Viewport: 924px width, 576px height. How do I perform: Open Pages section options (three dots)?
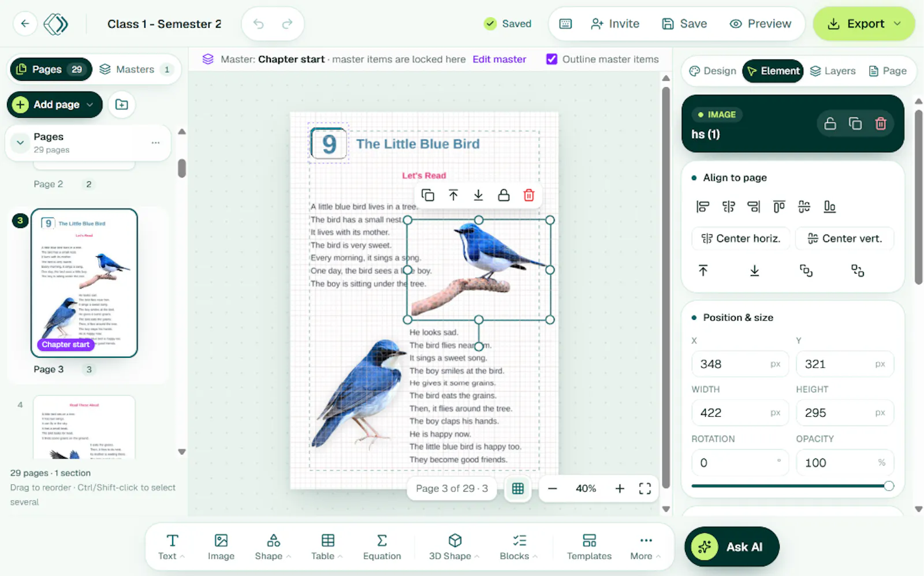155,143
